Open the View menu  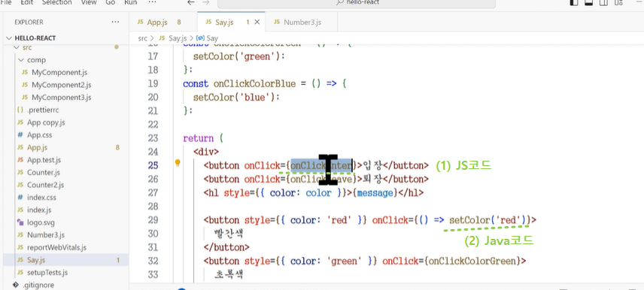pyautogui.click(x=89, y=2)
